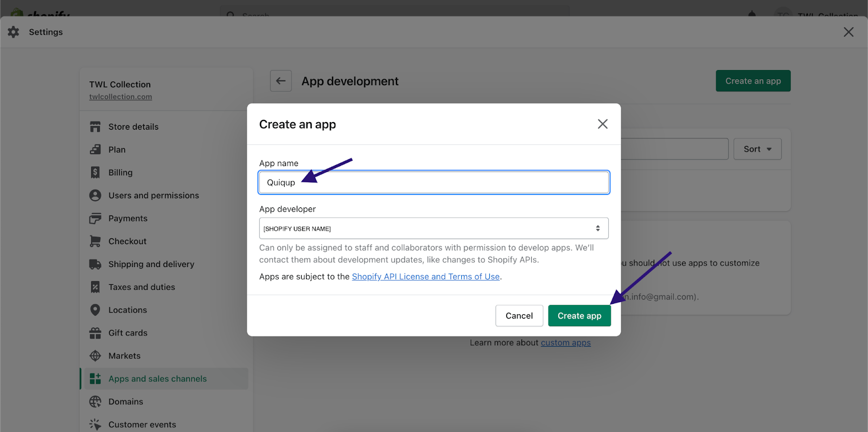Click the Domains globe icon
The height and width of the screenshot is (432, 868).
[95, 402]
